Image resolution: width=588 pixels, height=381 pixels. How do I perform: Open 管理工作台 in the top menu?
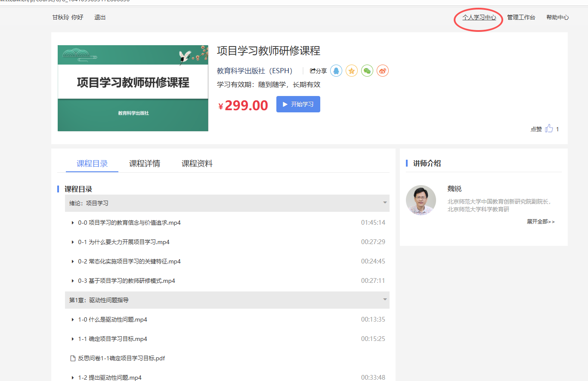[x=521, y=17]
